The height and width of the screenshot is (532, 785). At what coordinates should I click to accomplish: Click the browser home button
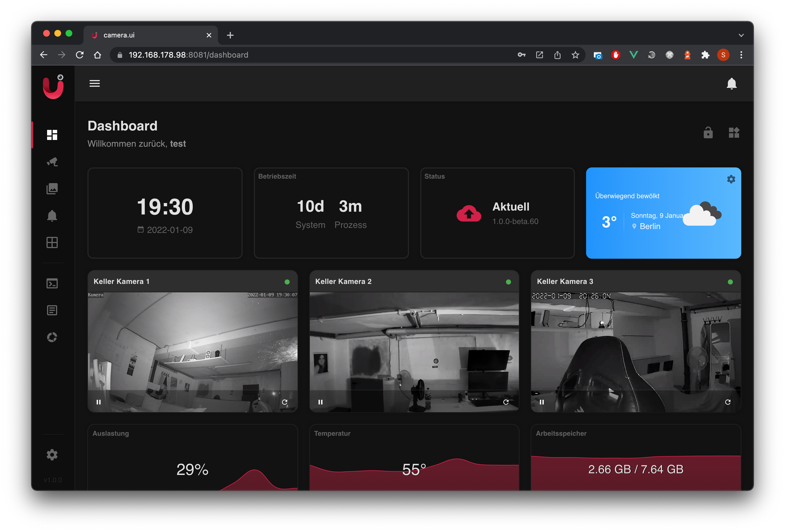click(97, 55)
